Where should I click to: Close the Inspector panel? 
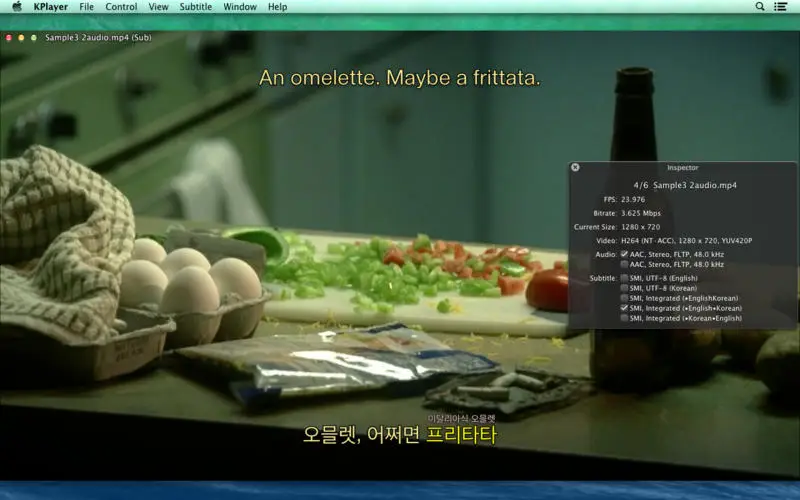pos(575,167)
